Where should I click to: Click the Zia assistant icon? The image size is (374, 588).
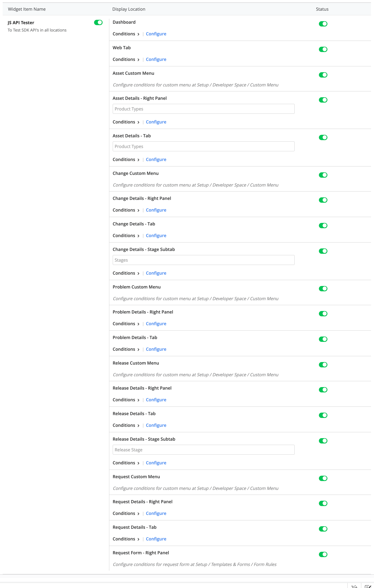[354, 586]
